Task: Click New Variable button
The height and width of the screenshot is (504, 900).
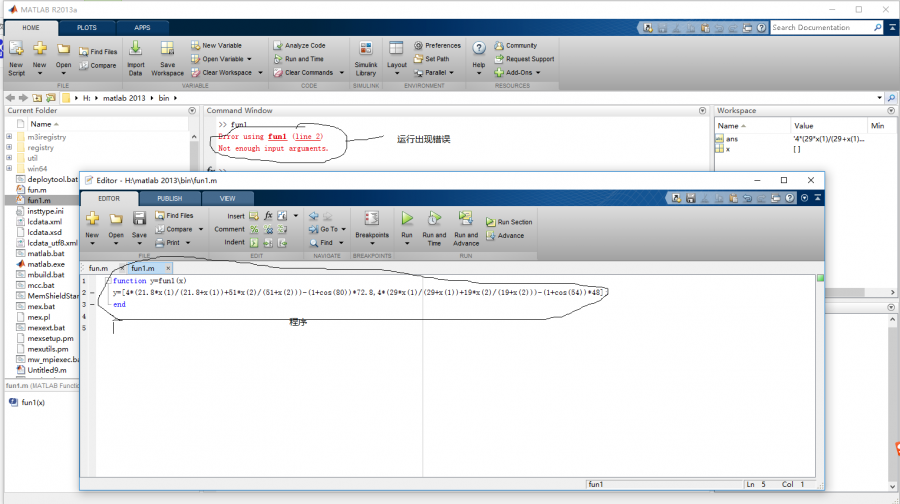Action: tap(216, 45)
